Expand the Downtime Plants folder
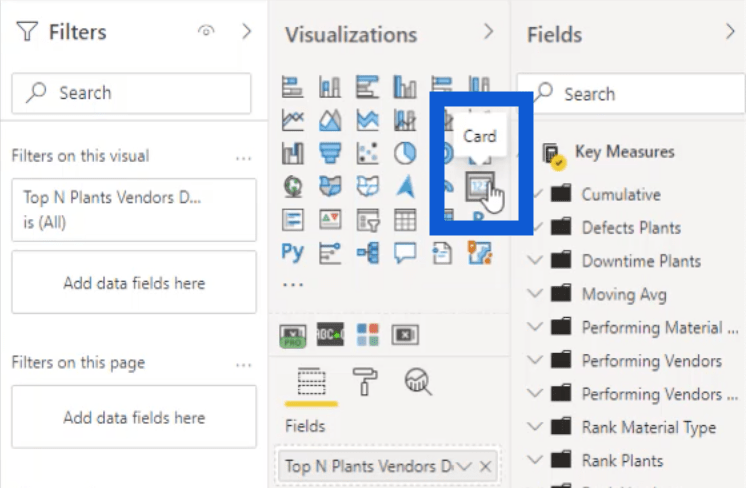 point(535,261)
